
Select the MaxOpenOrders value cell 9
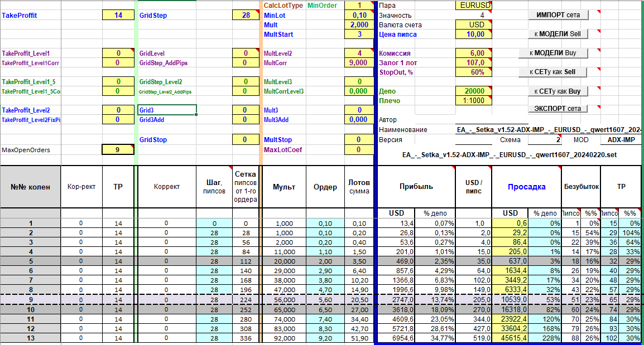118,150
